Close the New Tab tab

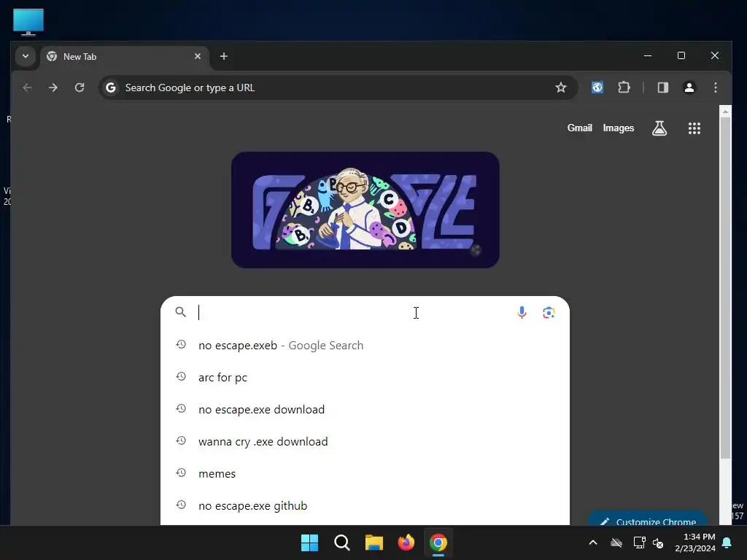[198, 56]
